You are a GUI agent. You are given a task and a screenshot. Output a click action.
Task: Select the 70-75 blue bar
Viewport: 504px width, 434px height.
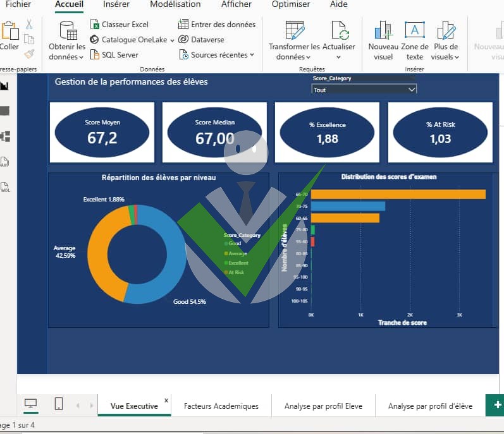coord(348,206)
